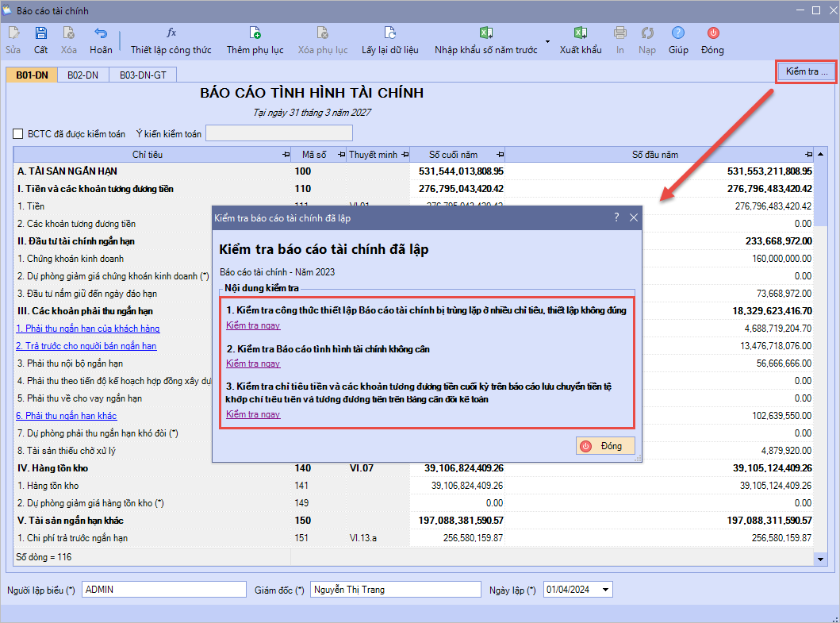
Task: Click the Hoãn undo icon
Action: [x=101, y=33]
